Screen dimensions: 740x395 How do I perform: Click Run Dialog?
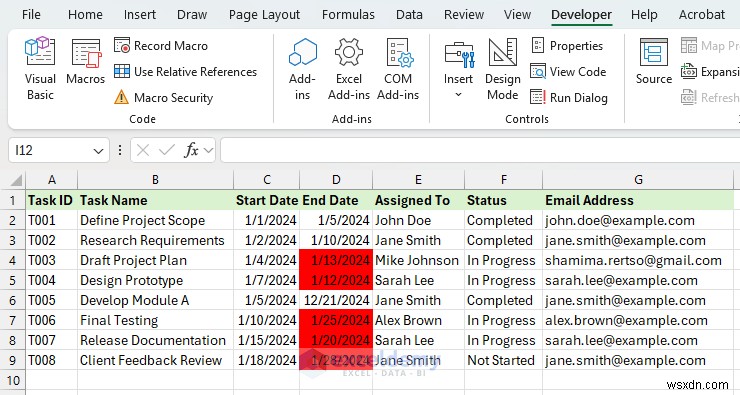[569, 98]
